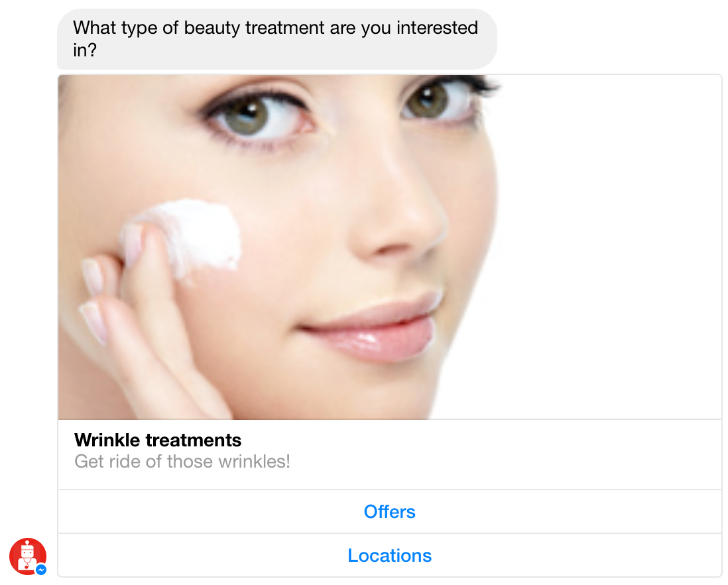Open the red robot bot avatar
Viewport: 728px width, 585px height.
[27, 556]
